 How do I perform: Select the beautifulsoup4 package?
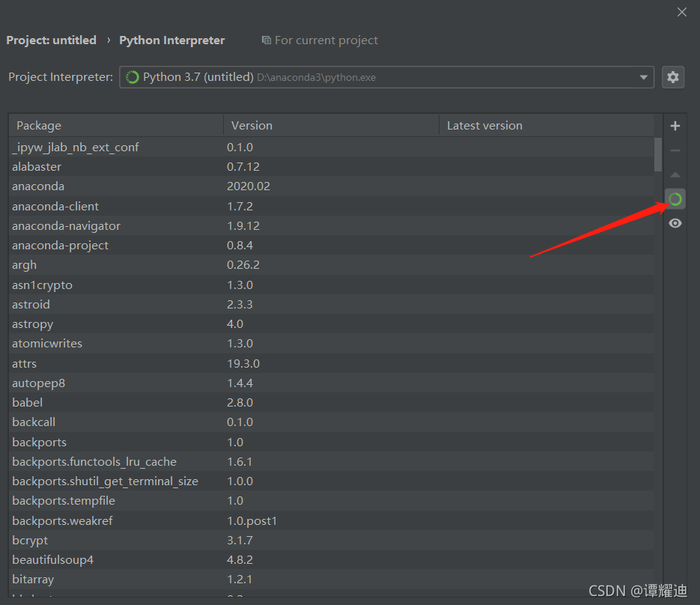(331, 560)
